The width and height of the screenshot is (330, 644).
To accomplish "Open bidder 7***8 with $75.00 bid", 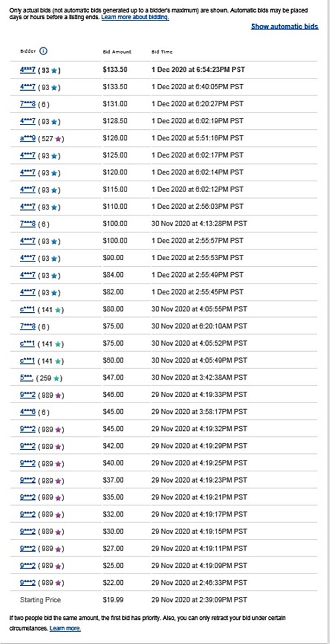I will click(x=27, y=326).
